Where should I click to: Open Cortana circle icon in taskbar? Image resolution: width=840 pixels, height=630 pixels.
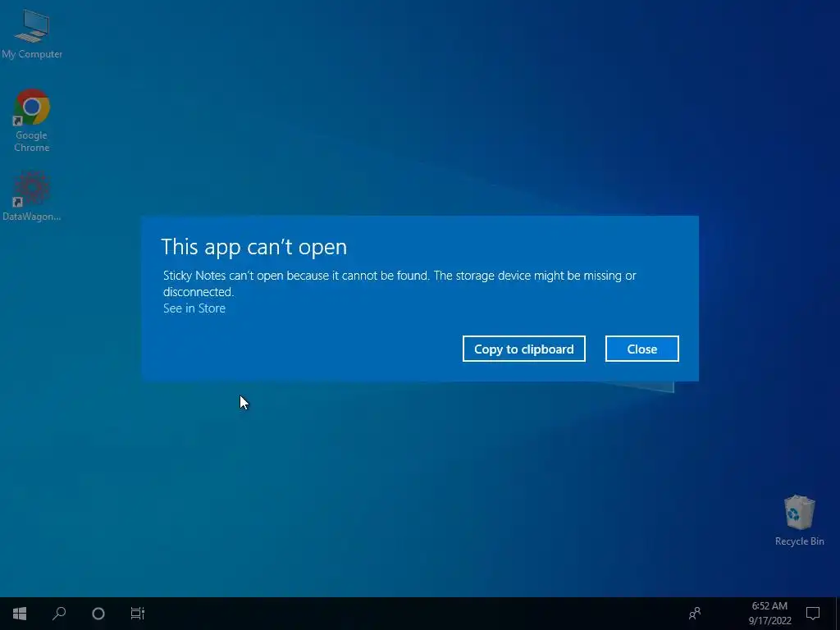98,614
